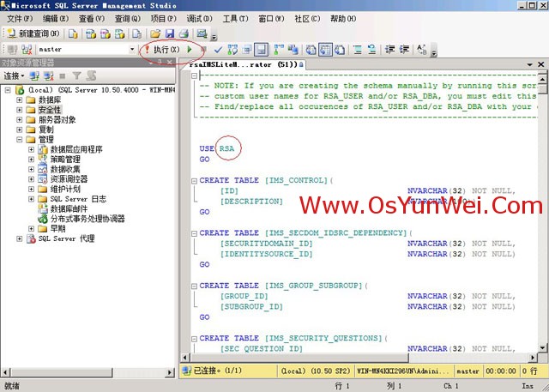Select the 资源调控器 tree item
Screen dimensions: 549x392
69,179
